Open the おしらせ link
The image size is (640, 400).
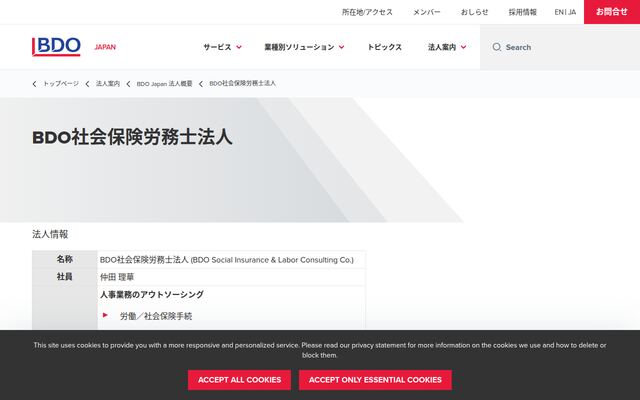[474, 12]
